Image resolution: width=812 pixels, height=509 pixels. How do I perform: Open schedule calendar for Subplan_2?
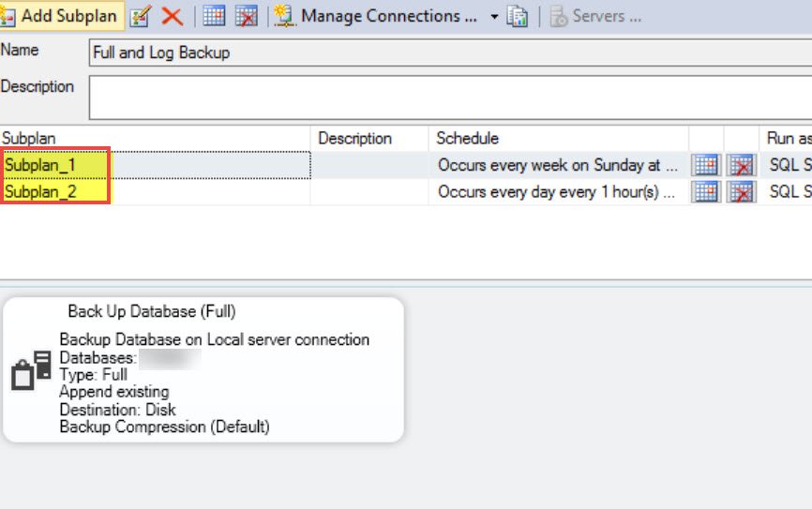(706, 192)
